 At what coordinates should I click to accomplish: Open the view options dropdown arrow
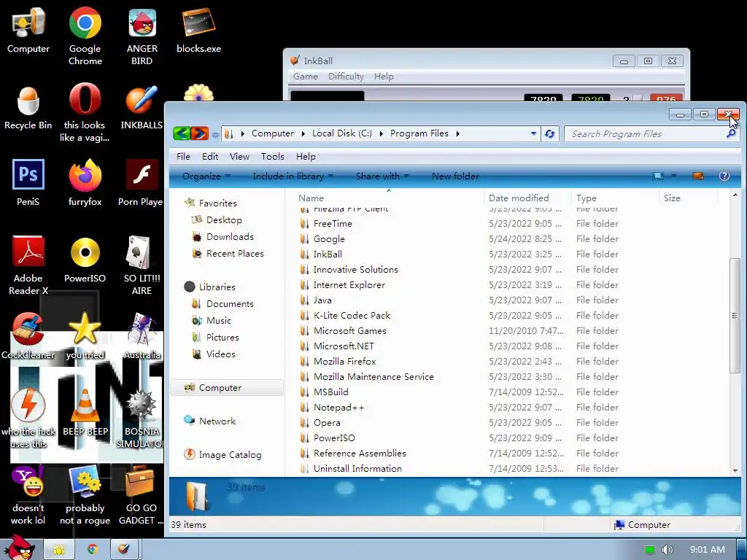coord(673,176)
